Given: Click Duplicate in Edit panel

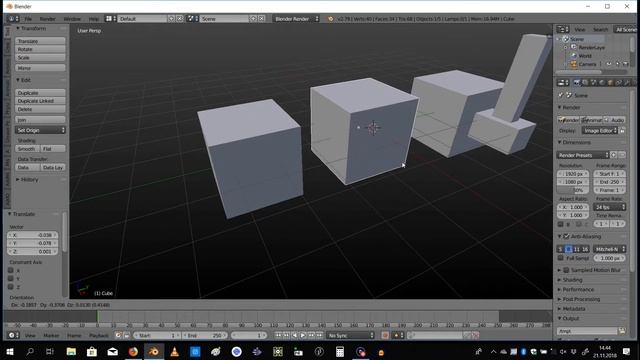Looking at the screenshot, I should (40, 93).
